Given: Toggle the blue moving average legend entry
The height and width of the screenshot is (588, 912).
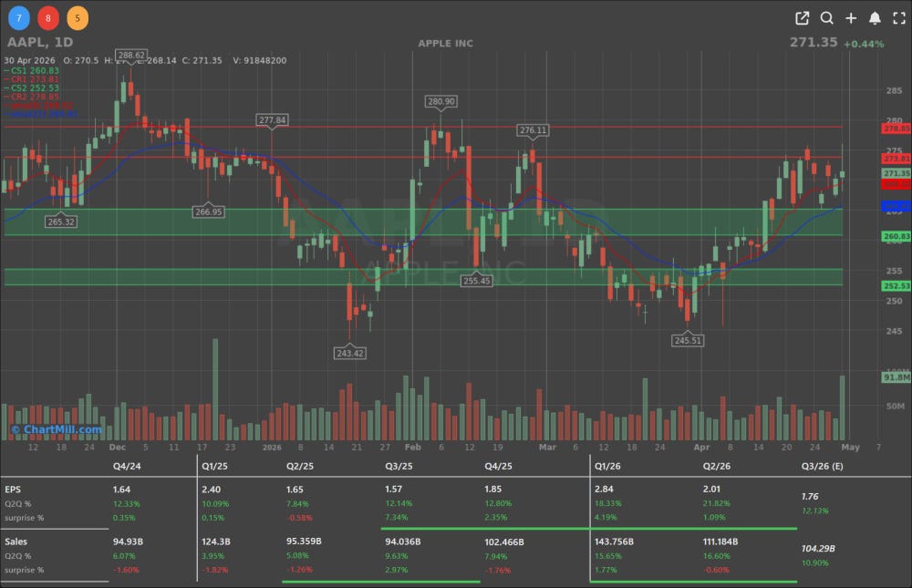Looking at the screenshot, I should pyautogui.click(x=41, y=114).
